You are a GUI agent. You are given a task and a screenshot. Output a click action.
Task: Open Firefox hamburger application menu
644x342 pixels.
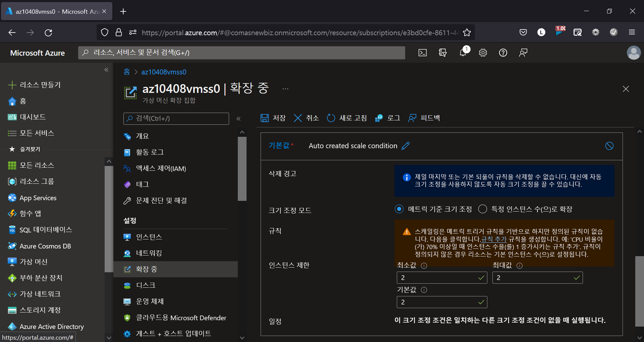click(x=632, y=32)
